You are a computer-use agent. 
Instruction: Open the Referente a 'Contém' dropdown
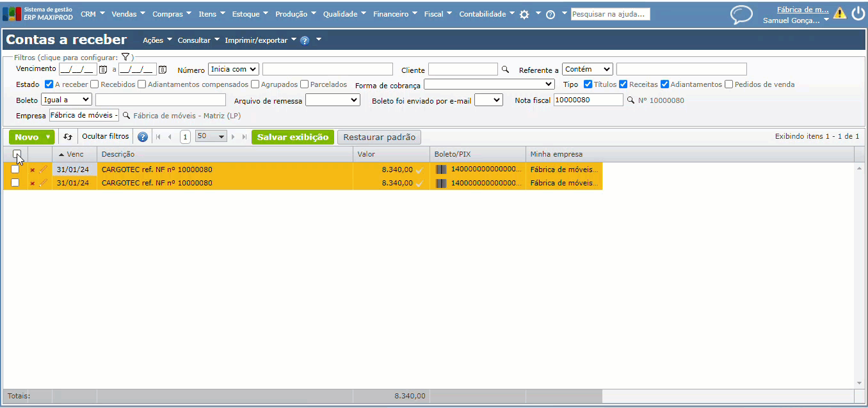(x=588, y=69)
